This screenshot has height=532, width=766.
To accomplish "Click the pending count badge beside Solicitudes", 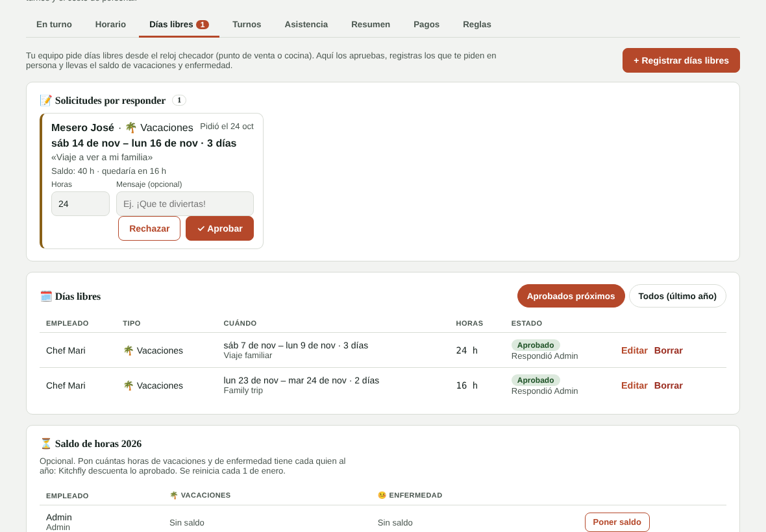I will pos(179,100).
